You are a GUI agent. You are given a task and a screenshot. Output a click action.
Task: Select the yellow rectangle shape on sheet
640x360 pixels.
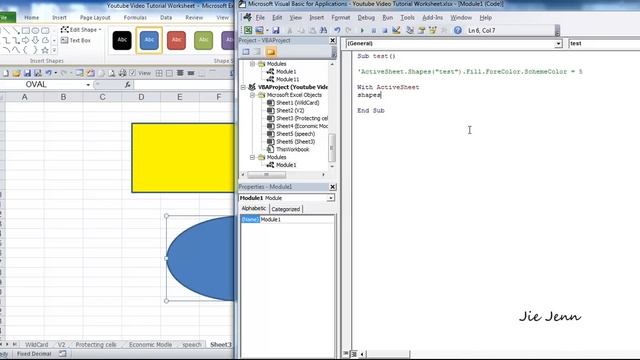(x=183, y=158)
